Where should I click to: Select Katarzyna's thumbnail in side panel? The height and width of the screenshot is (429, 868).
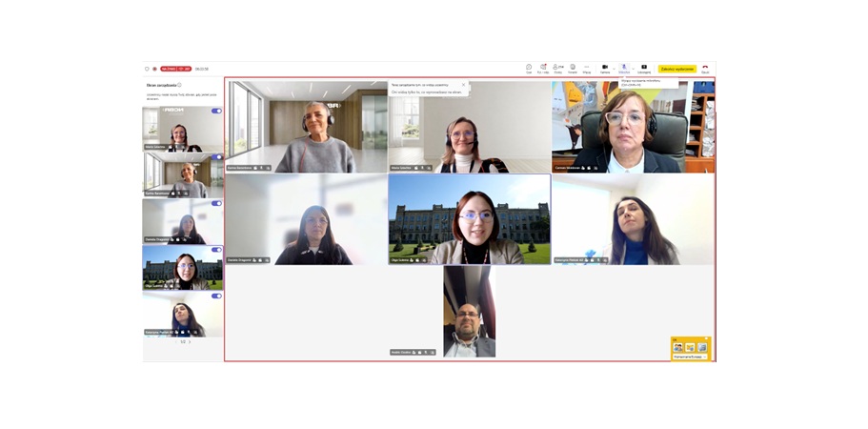(x=183, y=315)
